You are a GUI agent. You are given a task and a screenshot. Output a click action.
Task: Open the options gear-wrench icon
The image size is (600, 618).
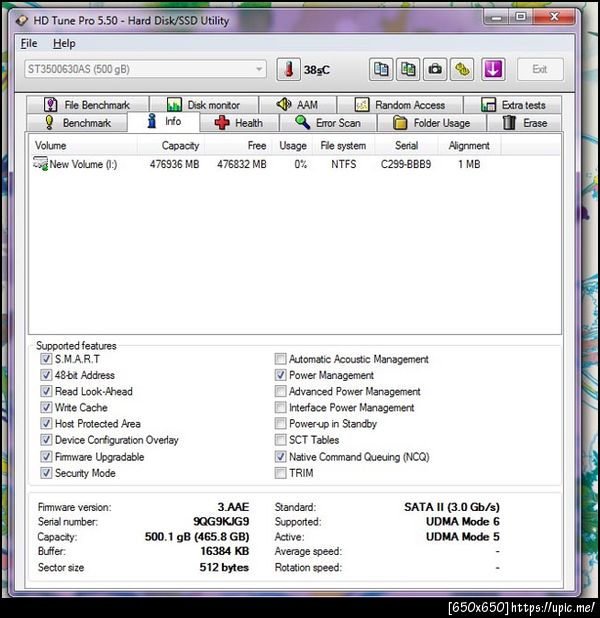tap(462, 69)
